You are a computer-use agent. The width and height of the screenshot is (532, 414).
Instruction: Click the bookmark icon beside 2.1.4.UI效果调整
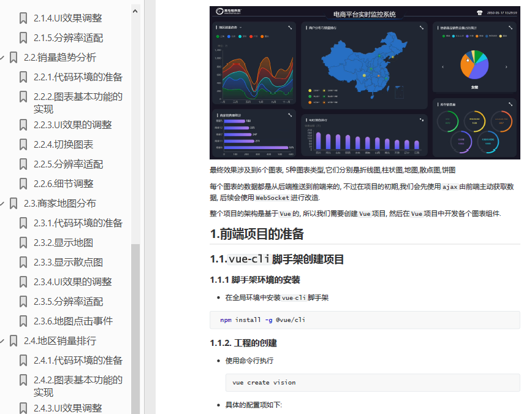(23, 18)
